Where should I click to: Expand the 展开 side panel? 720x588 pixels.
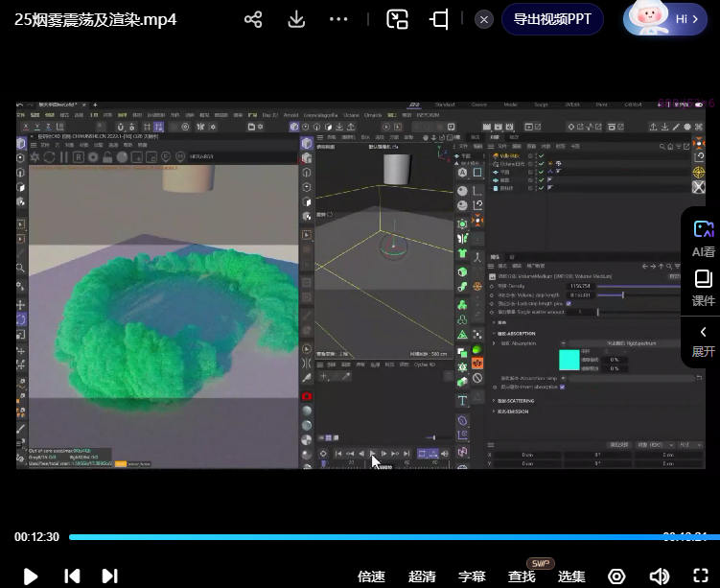[x=703, y=341]
